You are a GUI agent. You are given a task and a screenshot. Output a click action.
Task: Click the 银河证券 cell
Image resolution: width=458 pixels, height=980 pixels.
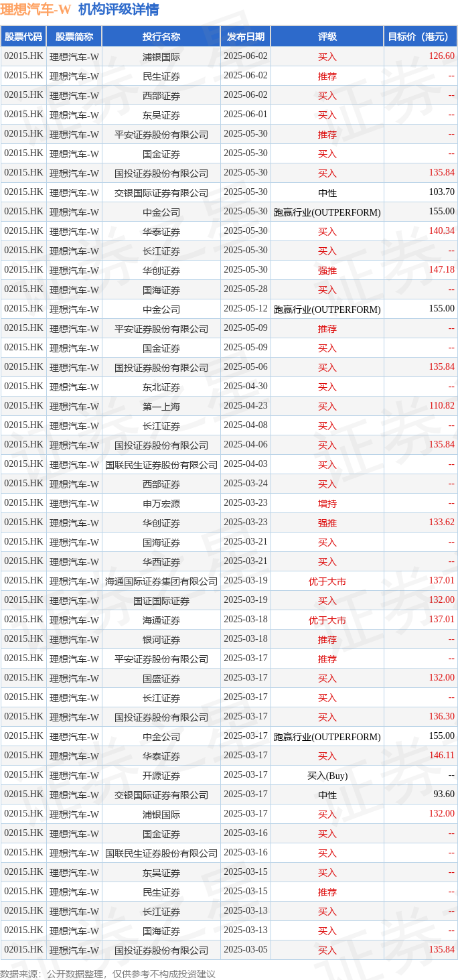(161, 639)
